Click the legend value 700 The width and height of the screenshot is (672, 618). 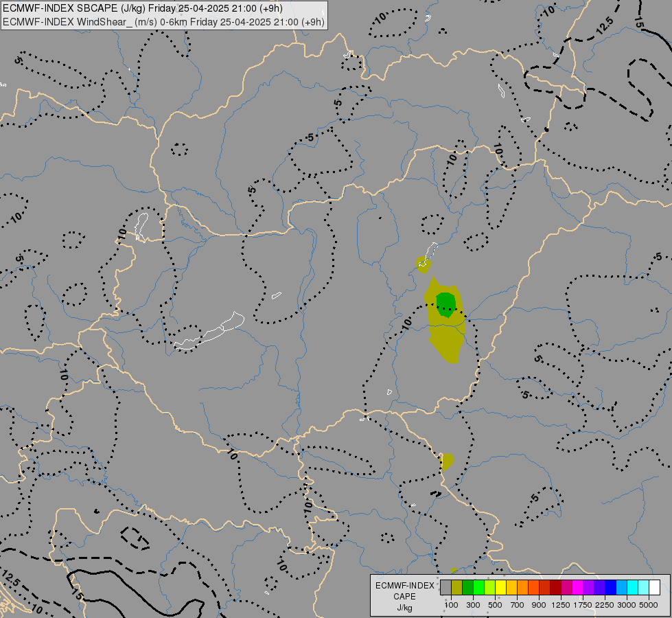click(x=518, y=605)
